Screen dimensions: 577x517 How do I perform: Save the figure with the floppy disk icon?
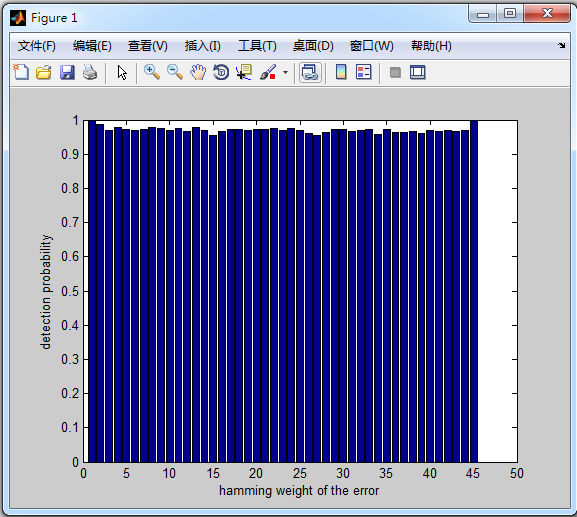point(67,72)
